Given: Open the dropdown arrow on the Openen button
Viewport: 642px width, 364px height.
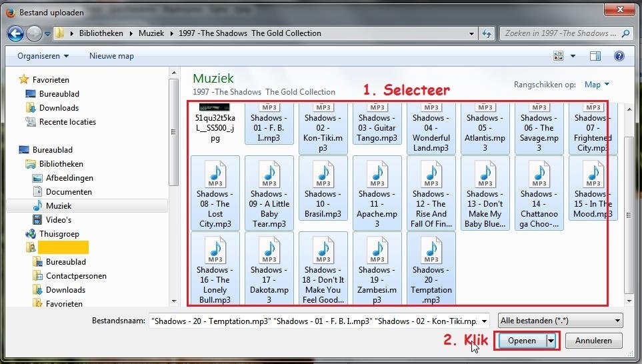Looking at the screenshot, I should [551, 341].
